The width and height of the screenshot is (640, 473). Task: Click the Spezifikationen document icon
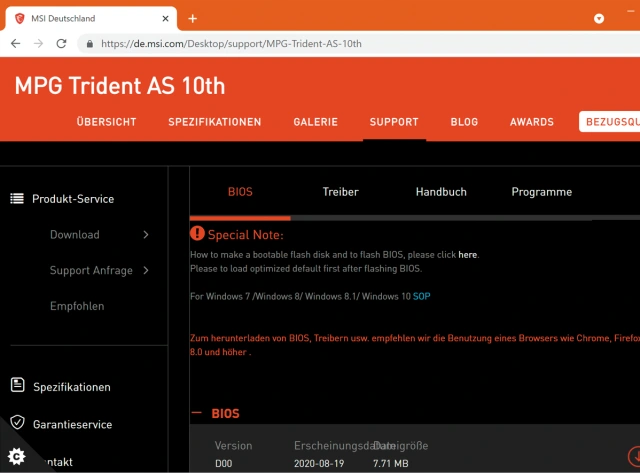coord(17,386)
